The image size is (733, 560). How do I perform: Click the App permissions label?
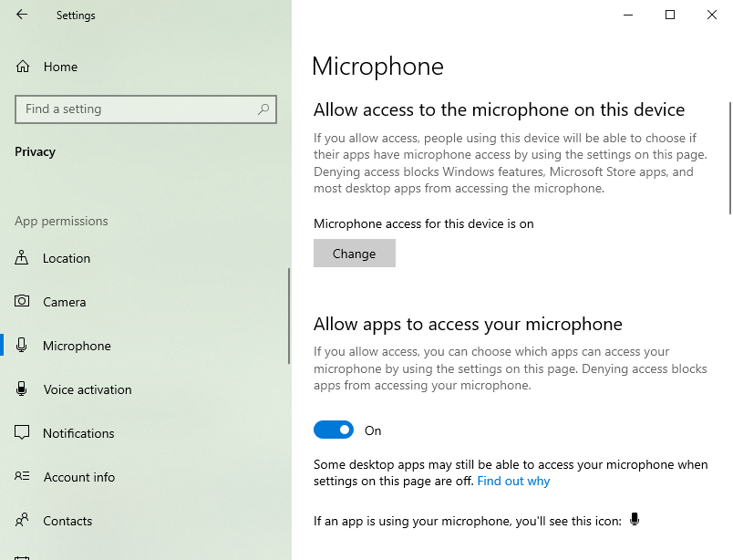[61, 221]
